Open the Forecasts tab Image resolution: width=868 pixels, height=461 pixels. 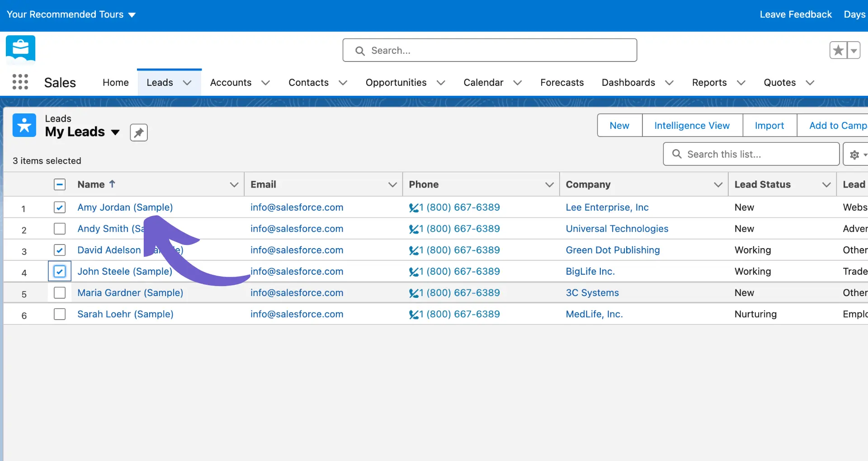pos(562,82)
